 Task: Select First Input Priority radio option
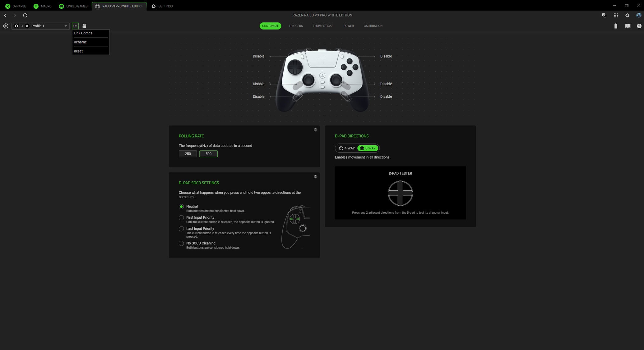point(181,218)
